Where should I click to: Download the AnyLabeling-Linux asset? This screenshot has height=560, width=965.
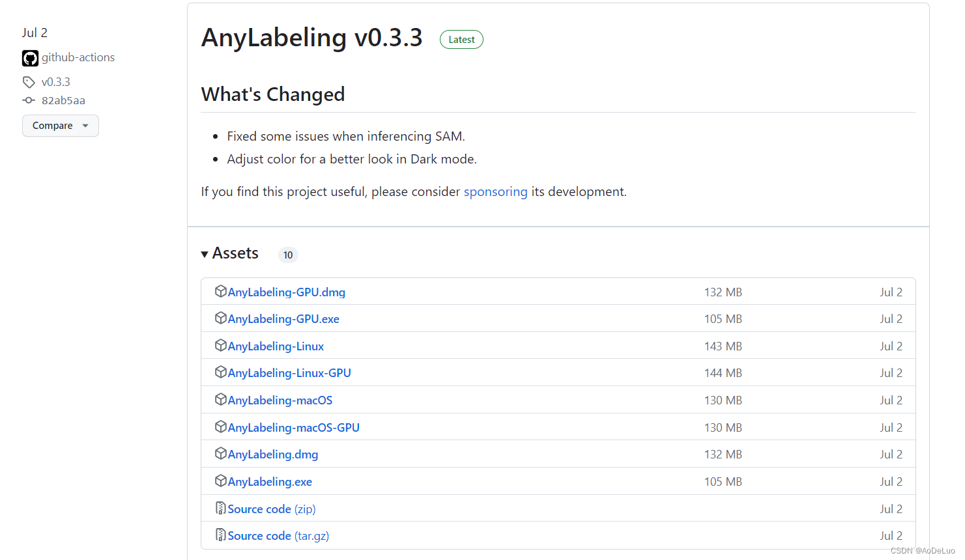pos(276,346)
